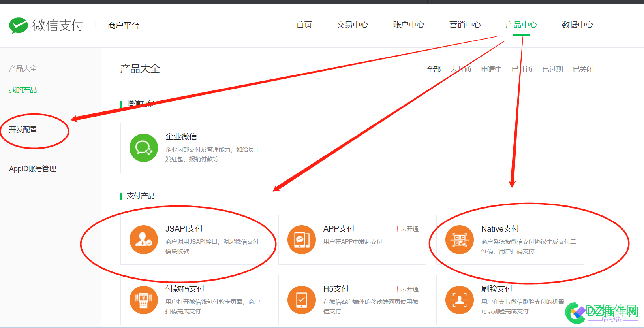Image resolution: width=644 pixels, height=328 pixels.
Task: Select 我的产品 in the sidebar
Action: pyautogui.click(x=23, y=90)
